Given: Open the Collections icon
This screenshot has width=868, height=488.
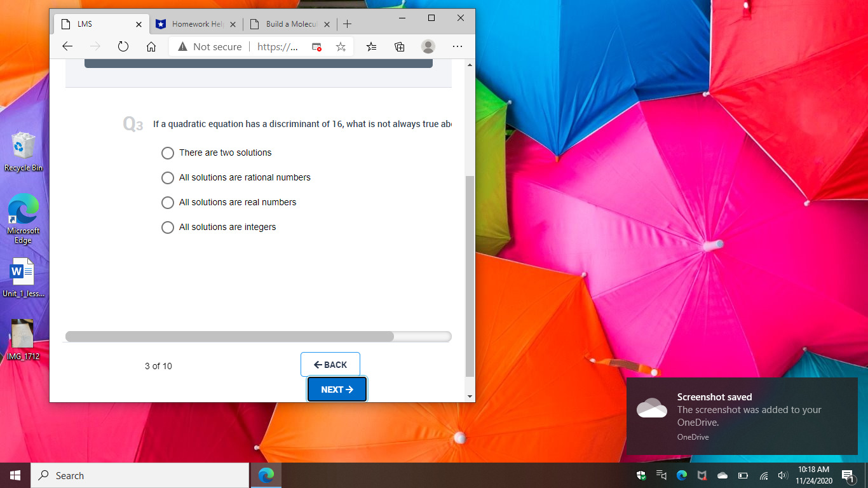Looking at the screenshot, I should click(x=400, y=46).
